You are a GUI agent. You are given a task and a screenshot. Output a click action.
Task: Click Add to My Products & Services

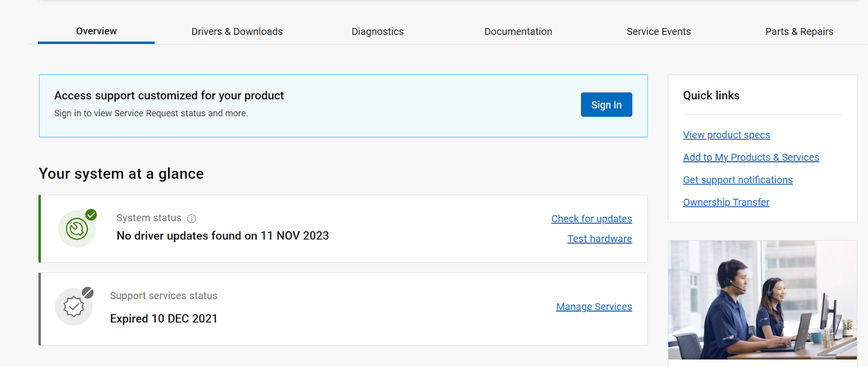pos(751,157)
